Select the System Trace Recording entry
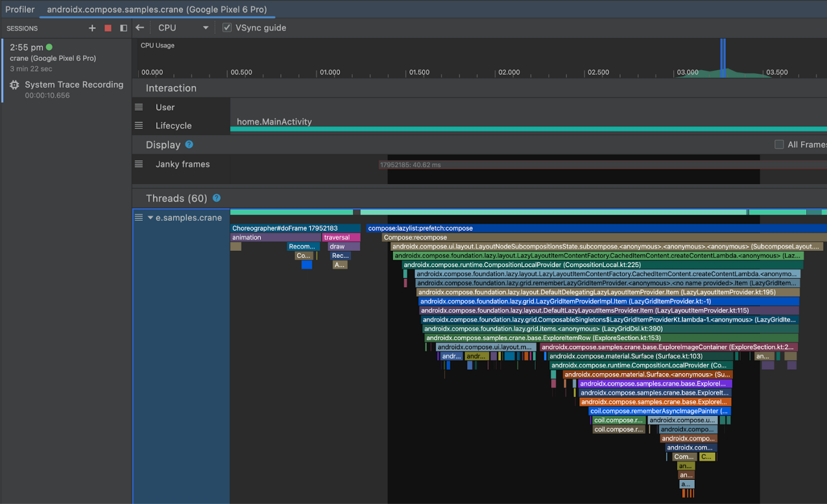Image resolution: width=827 pixels, height=504 pixels. [x=74, y=84]
